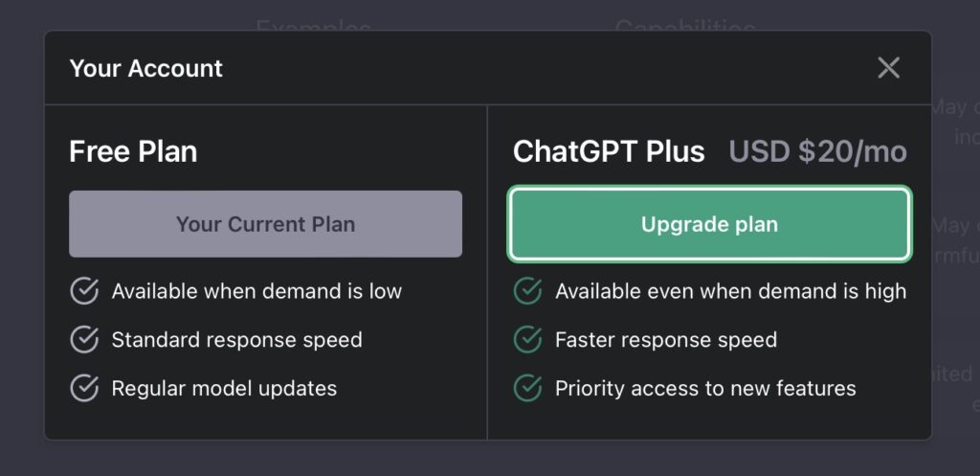Click Priority access to new features text

pyautogui.click(x=705, y=389)
